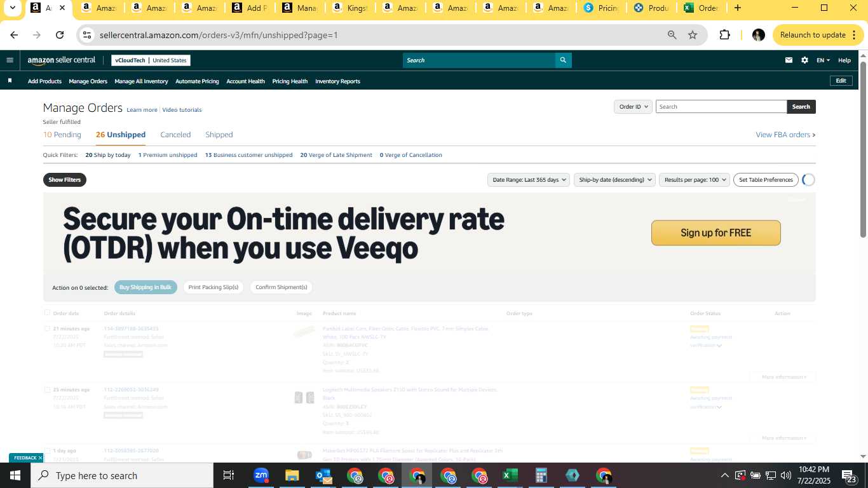Open Zoom from the taskbar

(261, 475)
